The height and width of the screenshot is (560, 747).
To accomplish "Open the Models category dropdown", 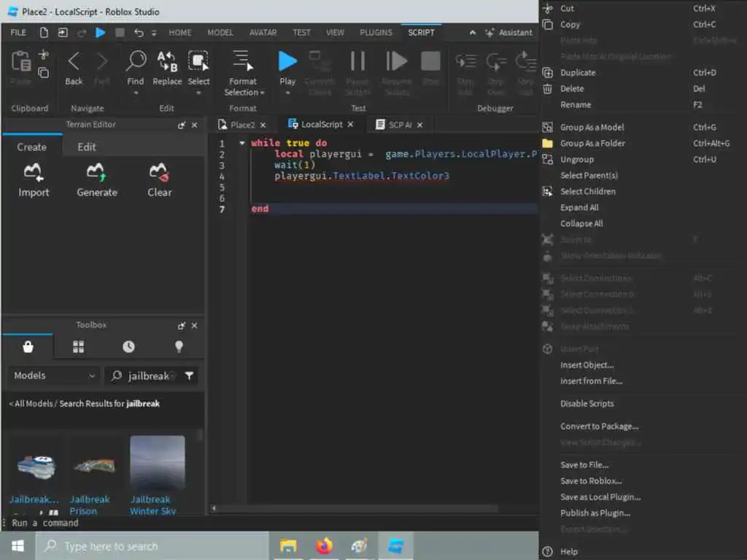I will pos(53,376).
